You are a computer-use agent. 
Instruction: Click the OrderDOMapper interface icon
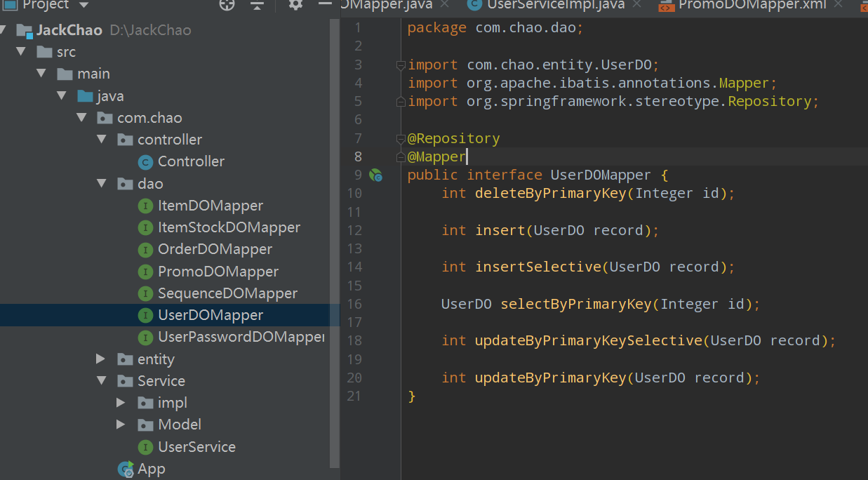(146, 250)
